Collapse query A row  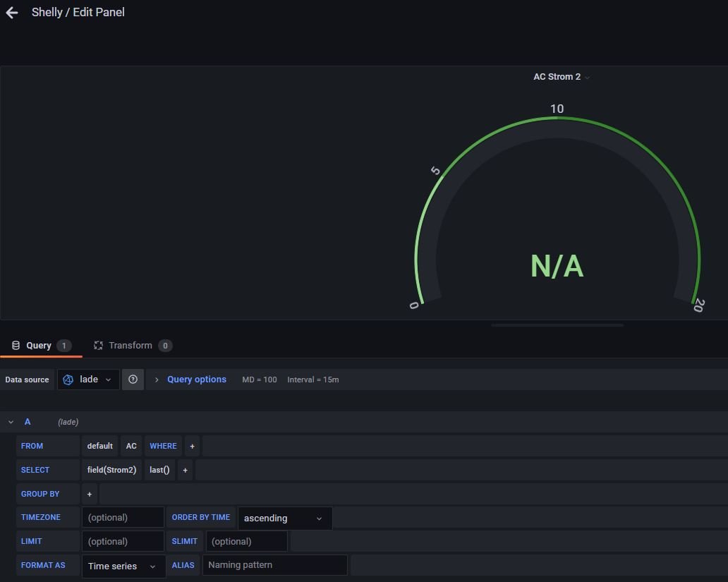tap(11, 422)
